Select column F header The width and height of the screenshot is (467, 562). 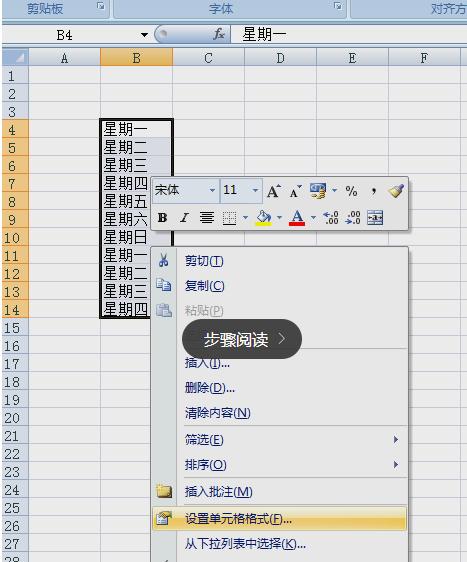click(424, 58)
